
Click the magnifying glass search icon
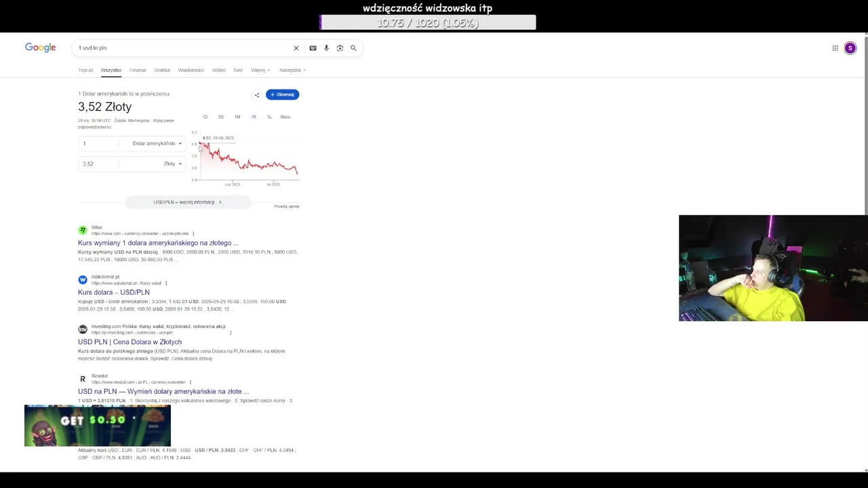tap(353, 48)
